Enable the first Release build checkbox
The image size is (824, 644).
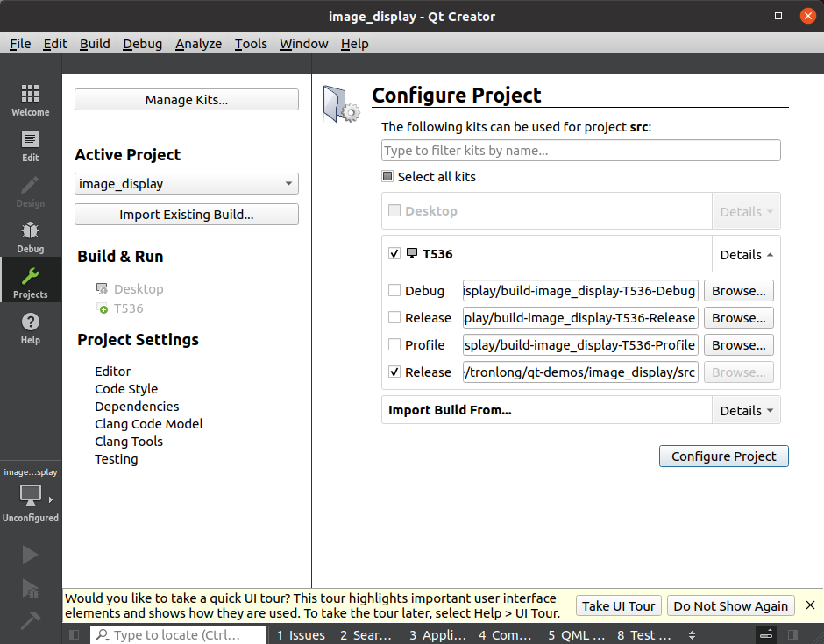[x=394, y=318]
